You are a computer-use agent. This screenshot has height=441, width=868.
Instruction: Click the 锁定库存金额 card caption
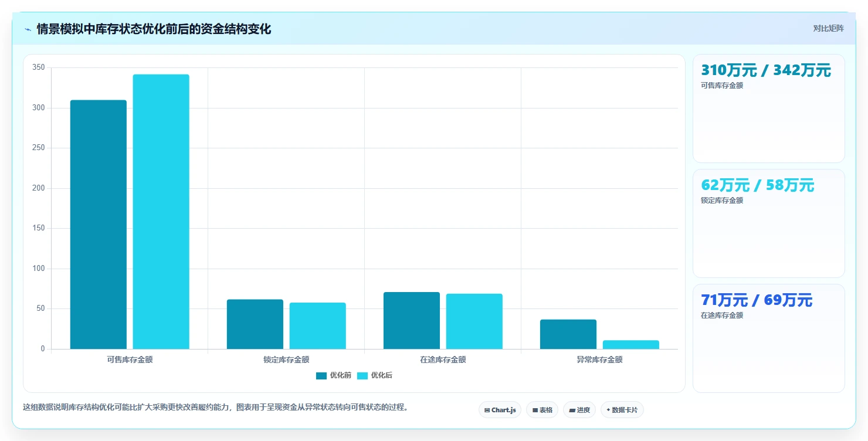coord(722,201)
